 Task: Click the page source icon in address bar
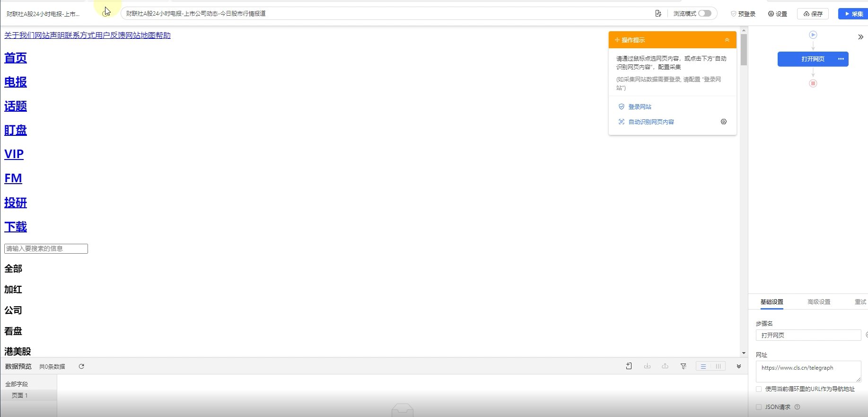(658, 13)
